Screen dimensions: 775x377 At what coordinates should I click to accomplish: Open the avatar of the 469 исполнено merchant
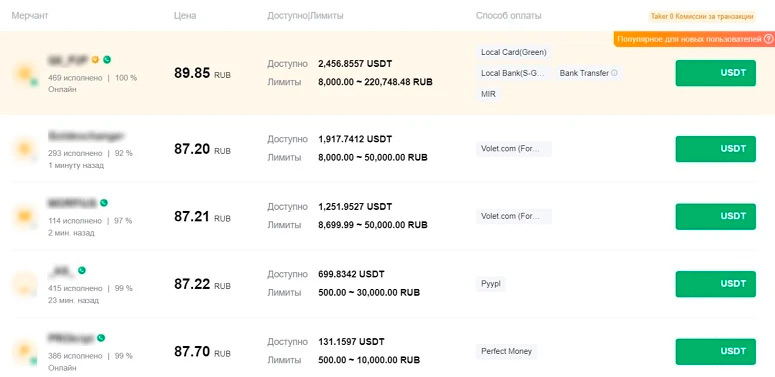25,75
